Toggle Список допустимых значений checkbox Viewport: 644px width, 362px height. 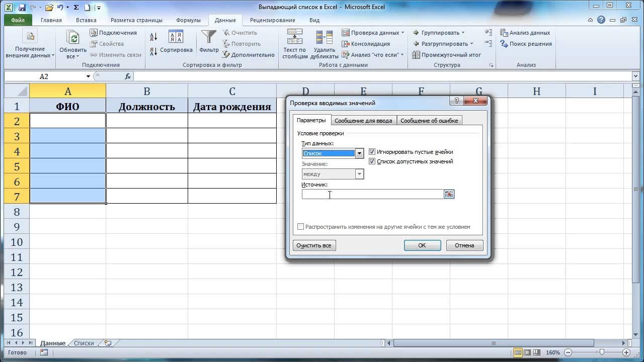(x=372, y=161)
